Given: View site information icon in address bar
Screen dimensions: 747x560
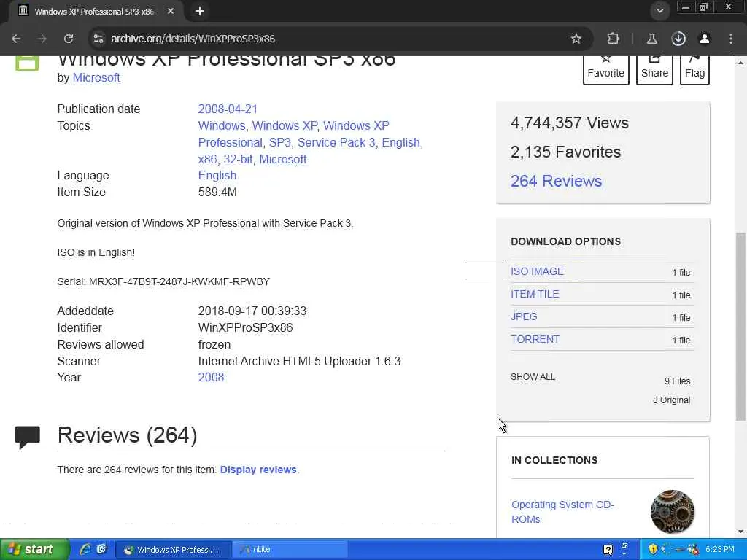Looking at the screenshot, I should (98, 39).
